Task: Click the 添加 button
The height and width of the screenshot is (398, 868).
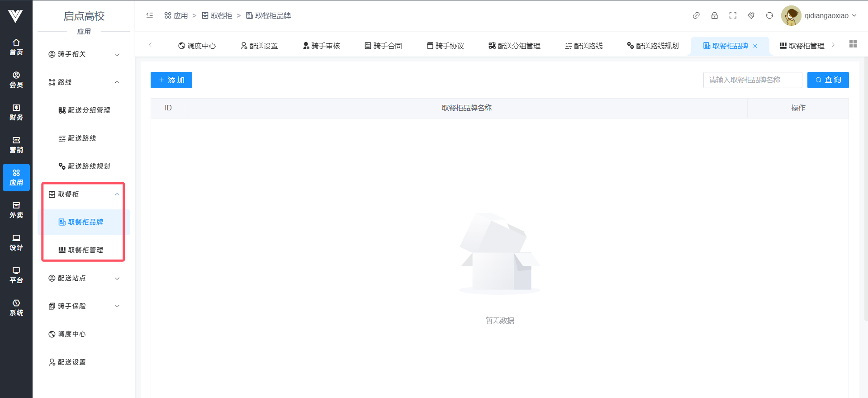Action: [171, 80]
